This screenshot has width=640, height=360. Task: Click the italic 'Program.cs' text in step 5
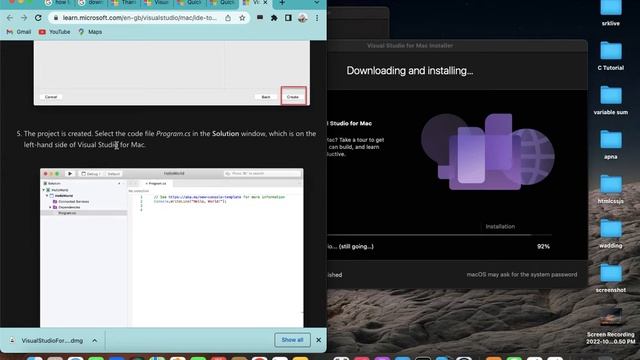tap(173, 133)
